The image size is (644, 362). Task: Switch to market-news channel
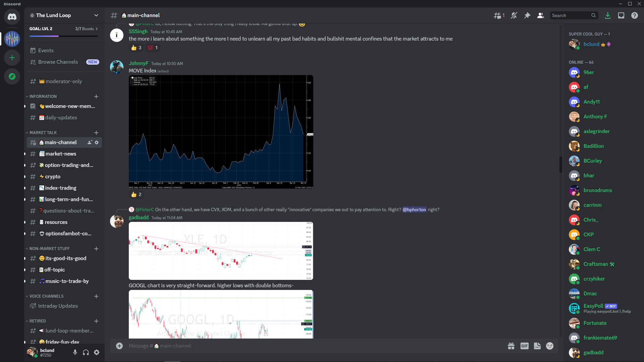[64, 154]
